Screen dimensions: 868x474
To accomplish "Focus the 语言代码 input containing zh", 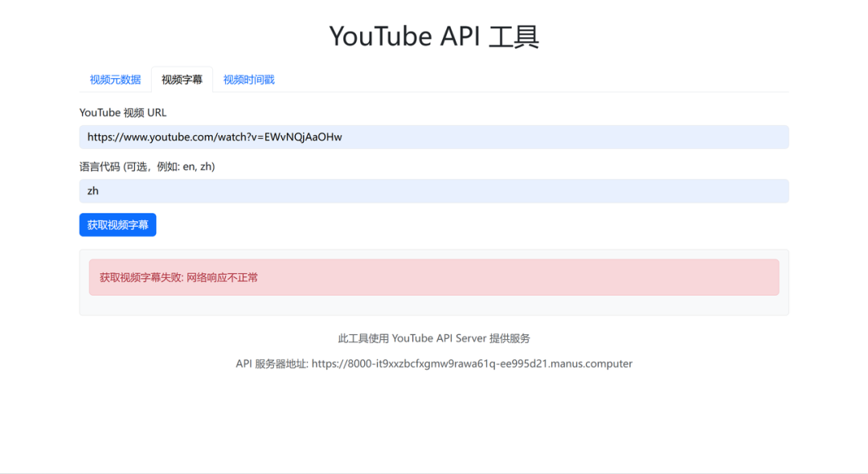I will (x=434, y=191).
